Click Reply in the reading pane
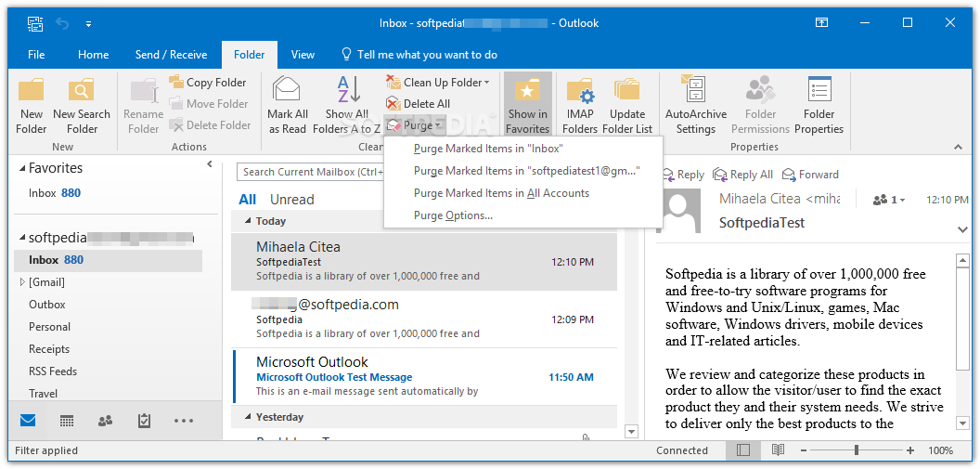Image resolution: width=980 pixels, height=469 pixels. [682, 175]
